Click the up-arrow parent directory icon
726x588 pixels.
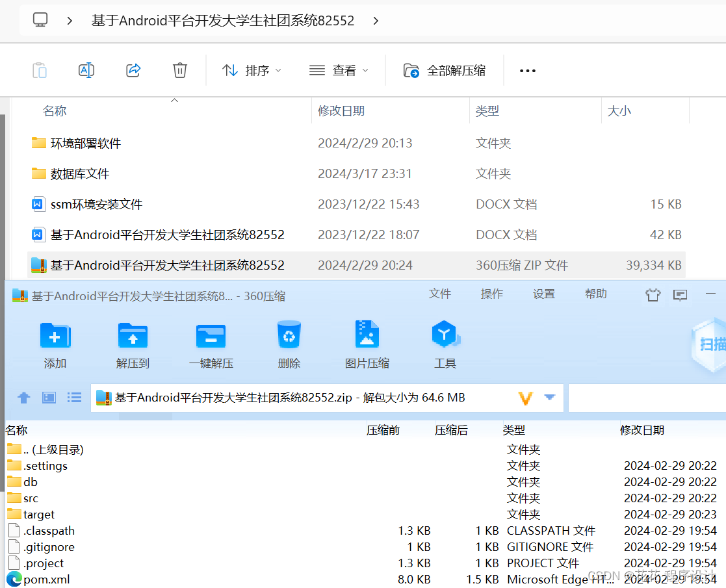click(x=23, y=397)
